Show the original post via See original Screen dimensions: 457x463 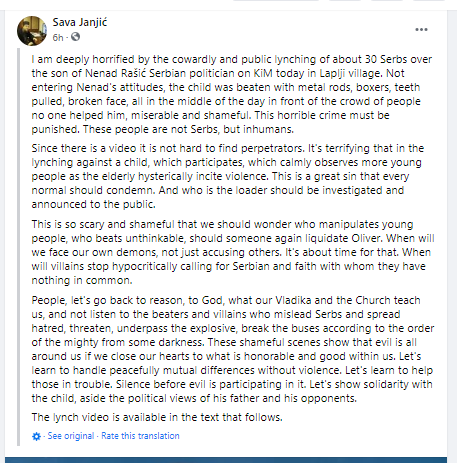pyautogui.click(x=71, y=436)
